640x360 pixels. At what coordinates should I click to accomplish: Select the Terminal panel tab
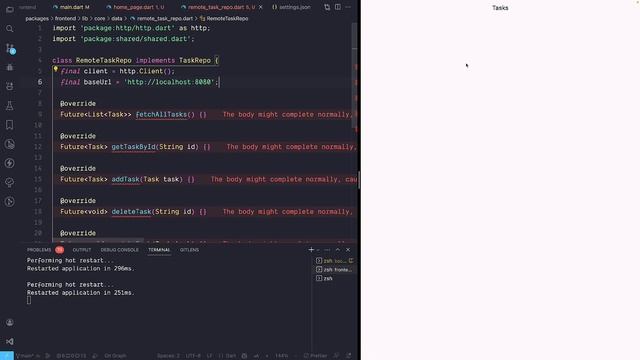pyautogui.click(x=159, y=250)
